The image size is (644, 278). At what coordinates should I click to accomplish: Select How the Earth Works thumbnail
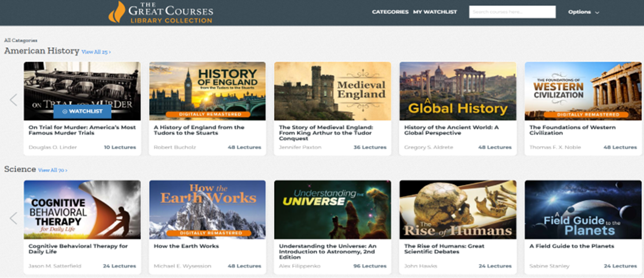click(207, 209)
